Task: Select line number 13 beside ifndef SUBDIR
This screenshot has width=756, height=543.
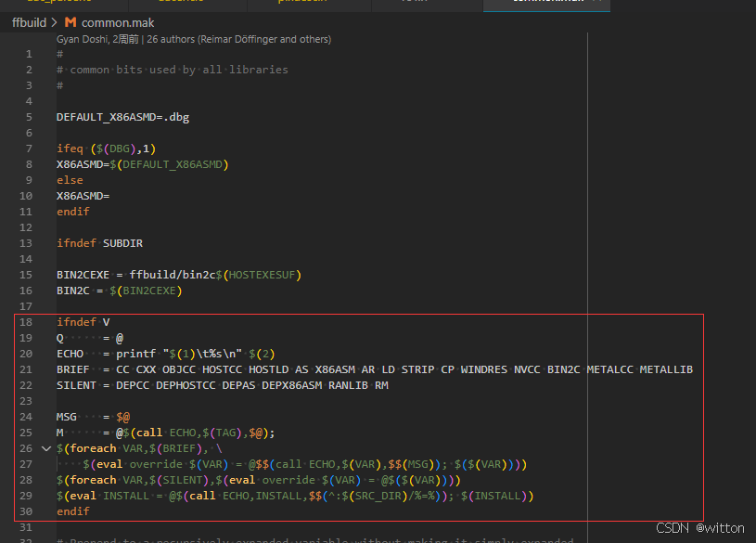Action: pyautogui.click(x=26, y=243)
